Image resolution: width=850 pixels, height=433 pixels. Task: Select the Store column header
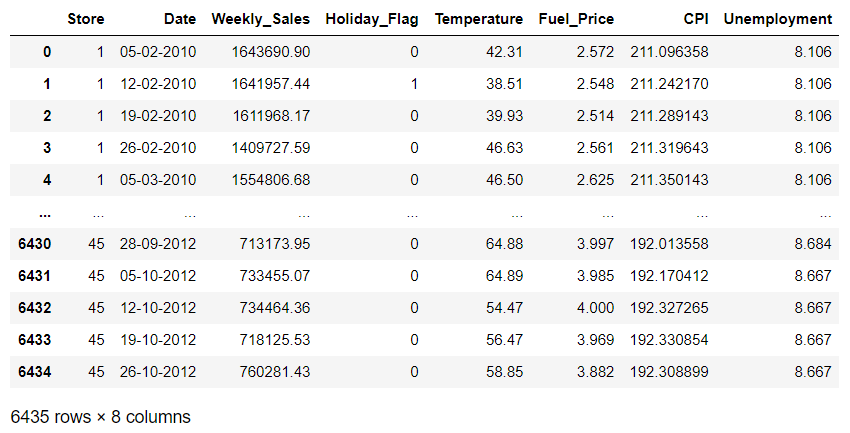click(x=86, y=19)
